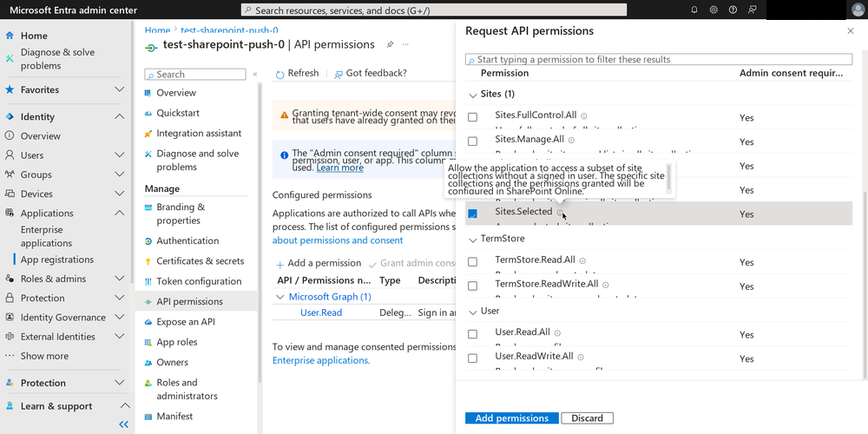The image size is (868, 434).
Task: Open the help question mark icon
Action: pyautogui.click(x=733, y=10)
